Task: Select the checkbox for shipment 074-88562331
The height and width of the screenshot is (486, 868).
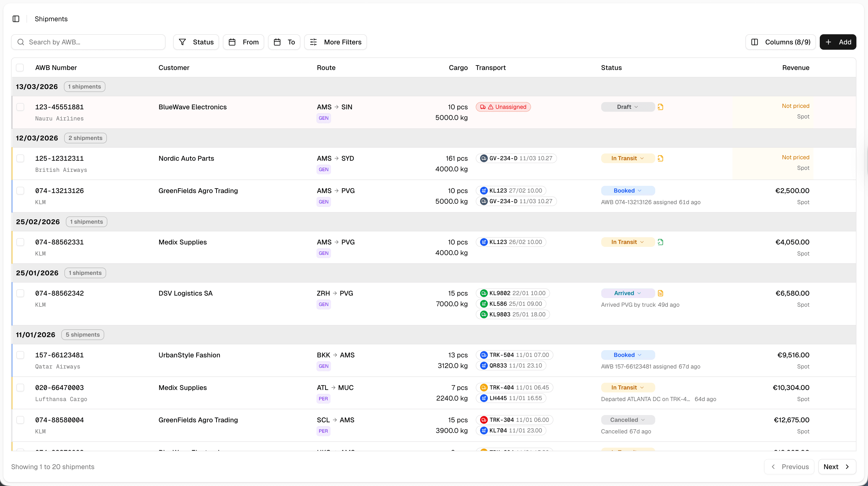Action: point(21,242)
